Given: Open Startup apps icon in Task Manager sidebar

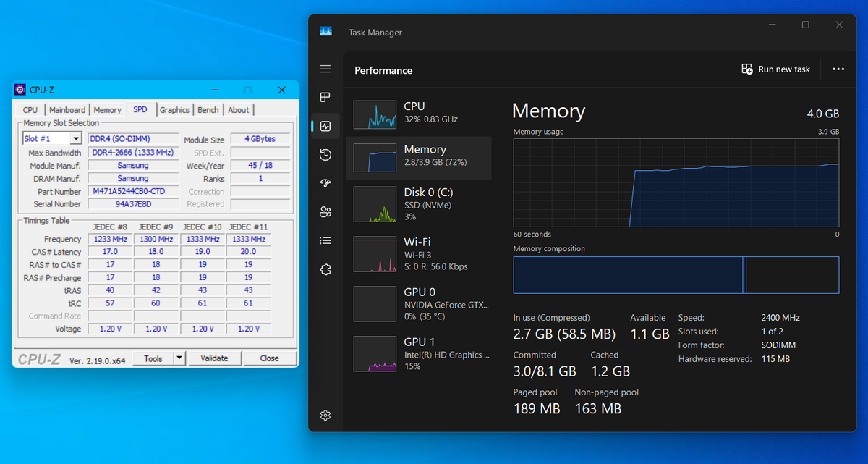Looking at the screenshot, I should click(325, 183).
